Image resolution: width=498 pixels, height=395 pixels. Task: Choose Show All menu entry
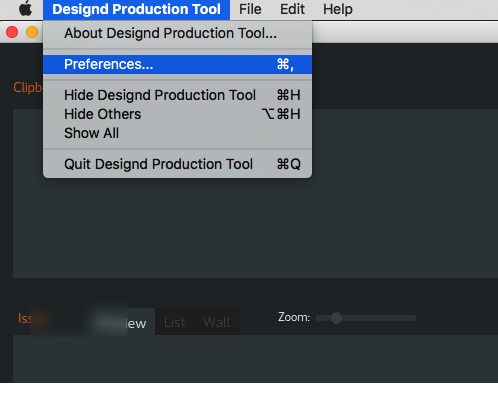pyautogui.click(x=177, y=133)
